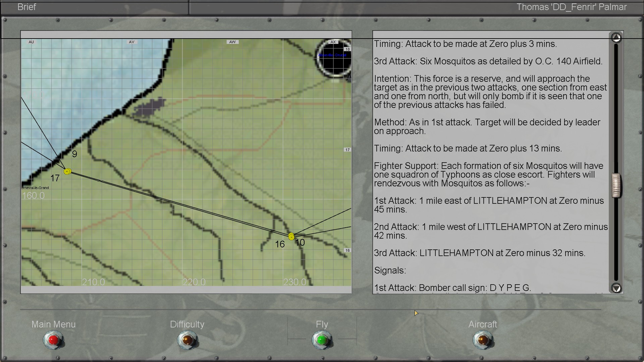The width and height of the screenshot is (644, 362).
Task: Click the AW grid column label on the map
Action: [x=232, y=42]
